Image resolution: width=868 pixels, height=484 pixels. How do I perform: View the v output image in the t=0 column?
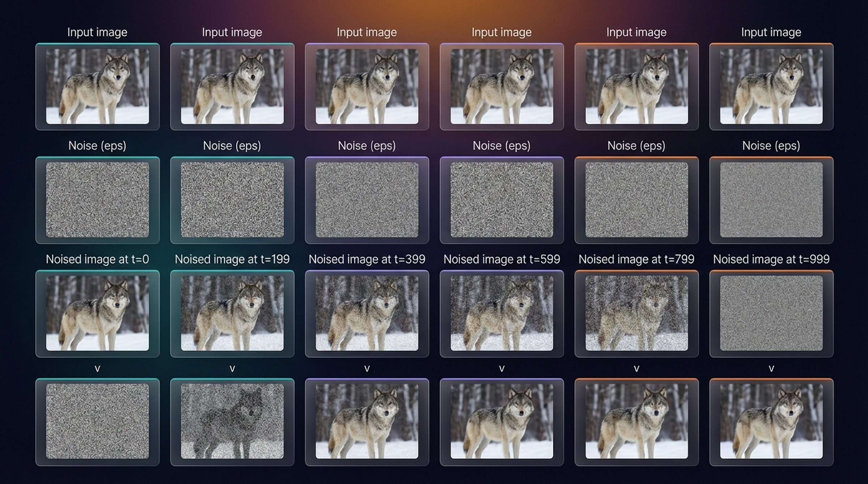pos(97,421)
